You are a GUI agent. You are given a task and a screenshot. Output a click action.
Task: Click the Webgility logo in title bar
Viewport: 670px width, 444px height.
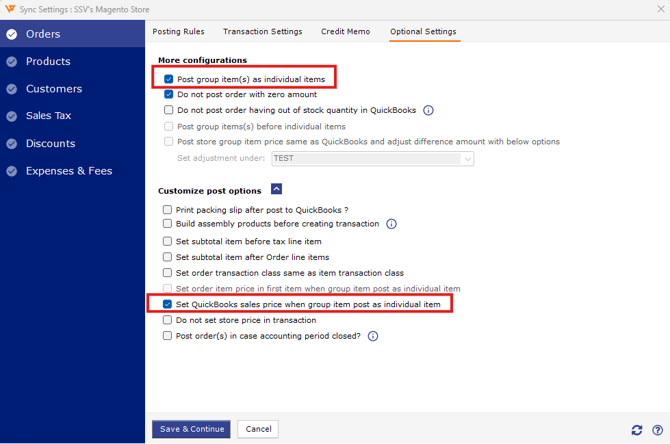(x=10, y=9)
